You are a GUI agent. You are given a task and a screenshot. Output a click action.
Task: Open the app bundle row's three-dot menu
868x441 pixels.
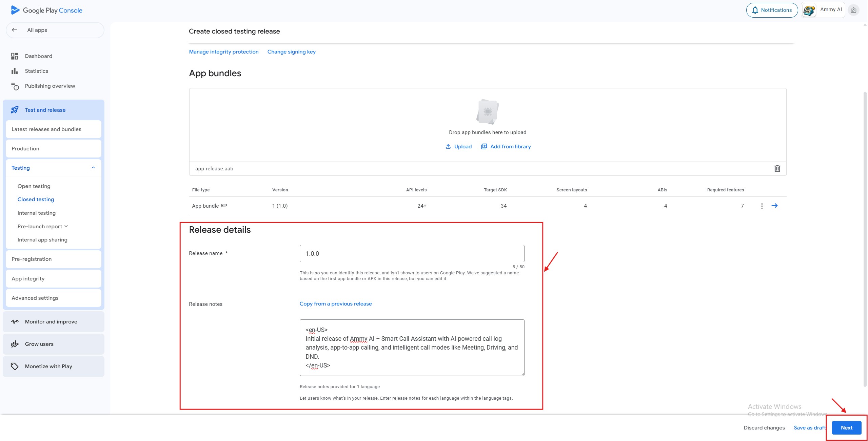tap(762, 206)
